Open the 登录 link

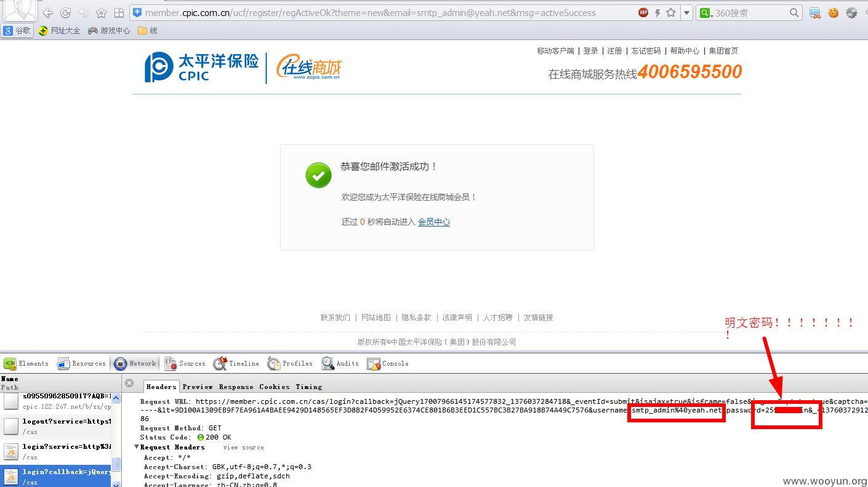point(590,51)
